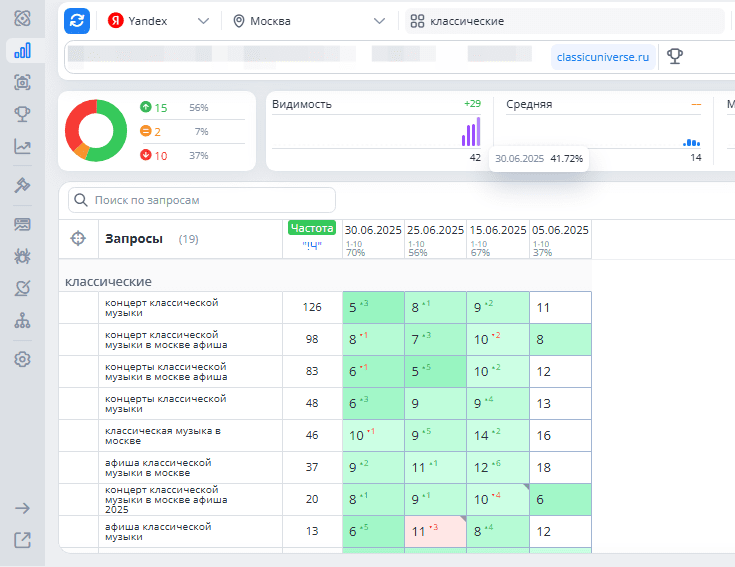Click the +29 visibility change value
The height and width of the screenshot is (567, 735).
pyautogui.click(x=472, y=104)
